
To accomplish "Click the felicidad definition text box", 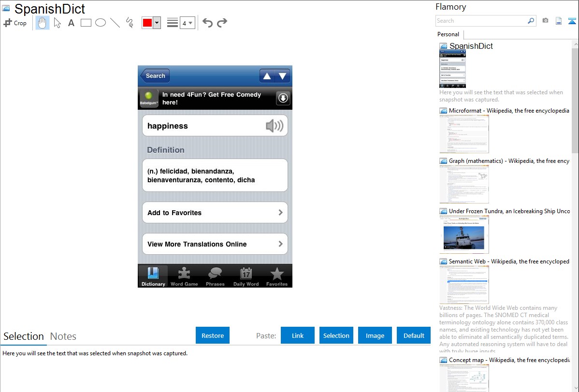I will click(x=215, y=175).
